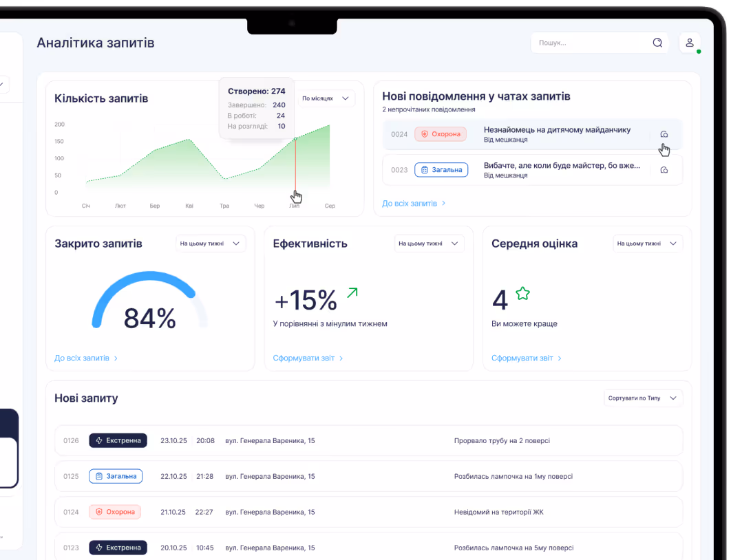
Task: Click the green efficiency arrow icon
Action: coord(352,292)
